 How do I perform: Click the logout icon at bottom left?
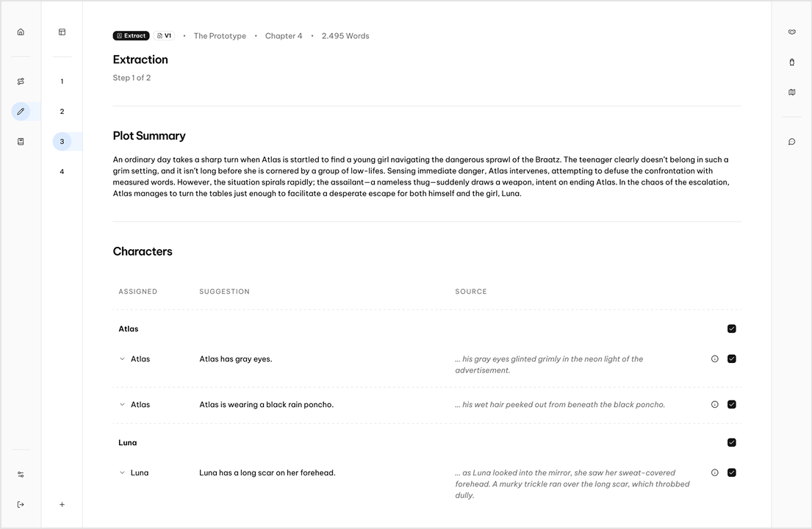pyautogui.click(x=21, y=505)
